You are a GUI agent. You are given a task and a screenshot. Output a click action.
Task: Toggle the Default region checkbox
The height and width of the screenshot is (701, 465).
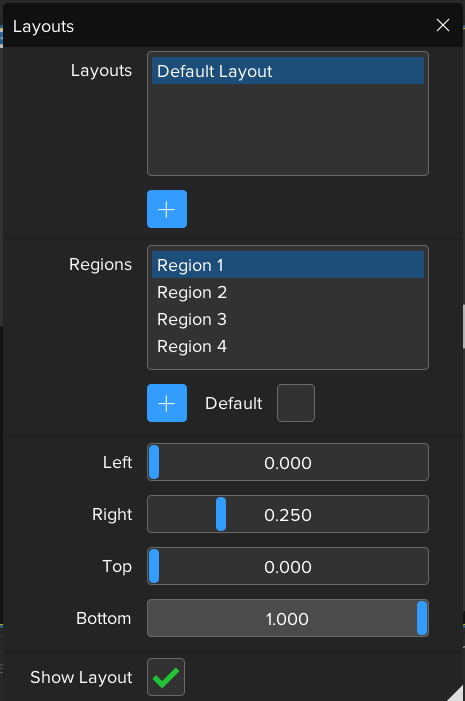296,403
